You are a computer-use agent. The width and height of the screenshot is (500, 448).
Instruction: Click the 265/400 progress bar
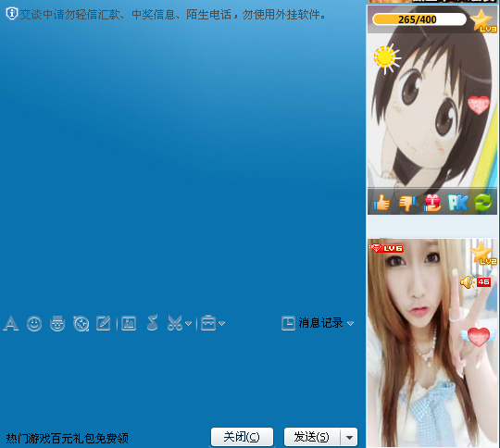coord(419,19)
